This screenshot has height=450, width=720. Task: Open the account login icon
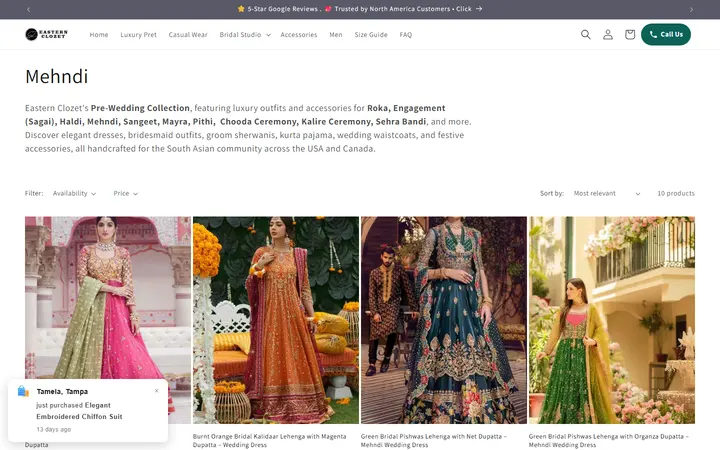click(x=608, y=34)
